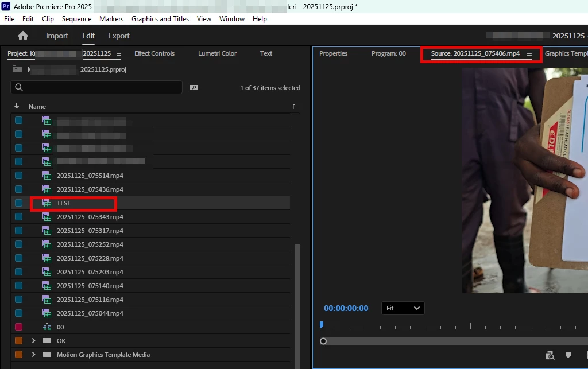Open the Fit zoom level dropdown

(x=403, y=308)
